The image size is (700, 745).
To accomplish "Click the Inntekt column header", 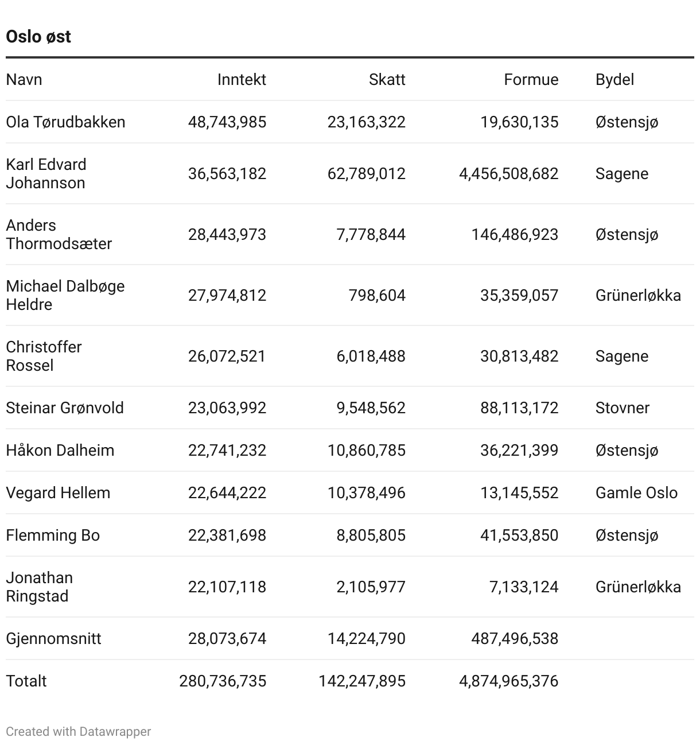I will (x=242, y=79).
